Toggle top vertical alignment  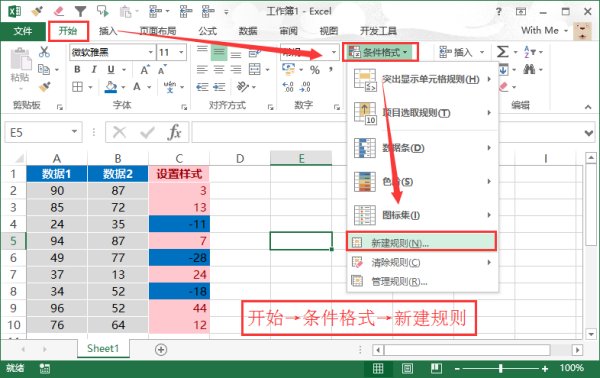click(202, 51)
